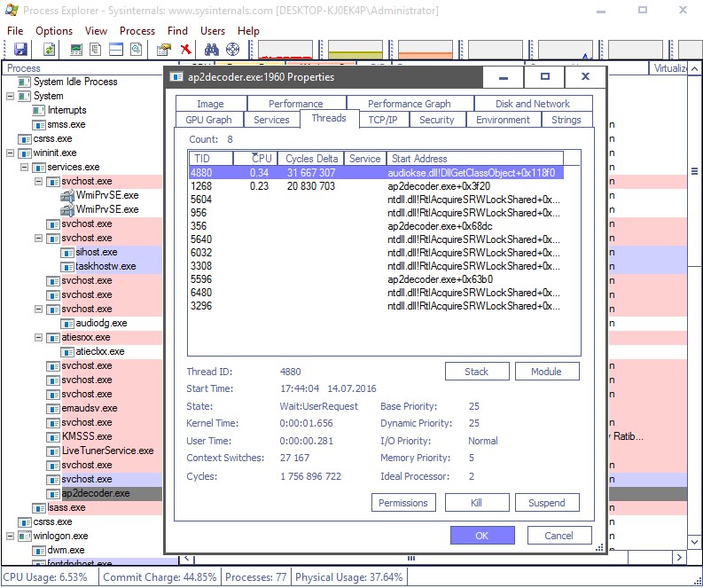The width and height of the screenshot is (703, 588).
Task: Collapse svchost.exe node containing sihost.exe
Action: [38, 239]
